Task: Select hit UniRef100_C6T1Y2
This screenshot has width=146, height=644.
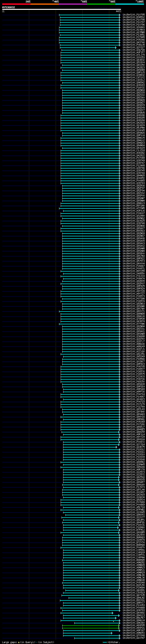Action: [133, 77]
